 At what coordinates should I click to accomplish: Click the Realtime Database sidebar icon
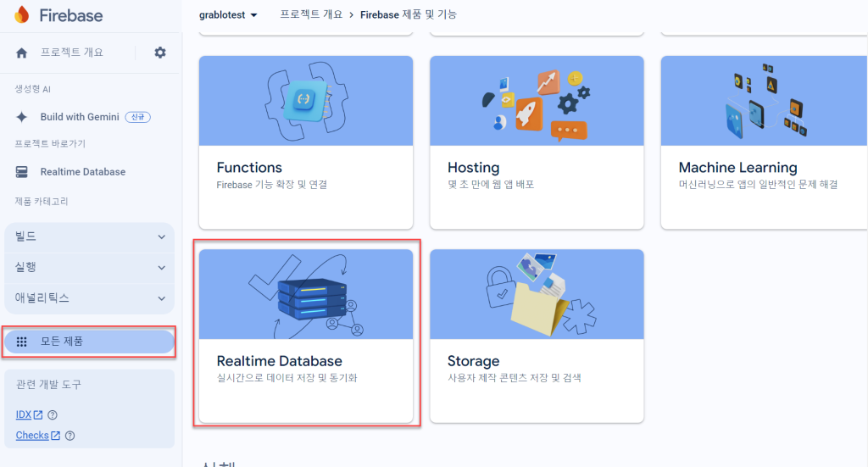(21, 172)
